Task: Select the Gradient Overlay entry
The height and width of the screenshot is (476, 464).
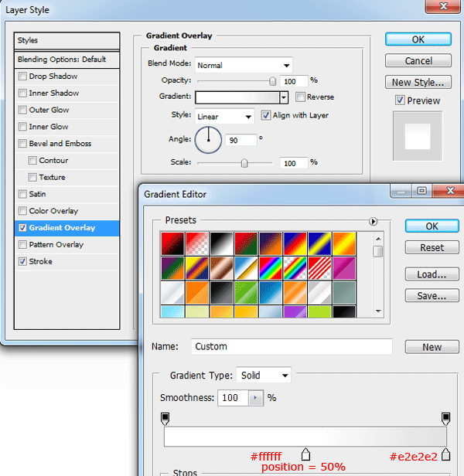Action: [67, 228]
